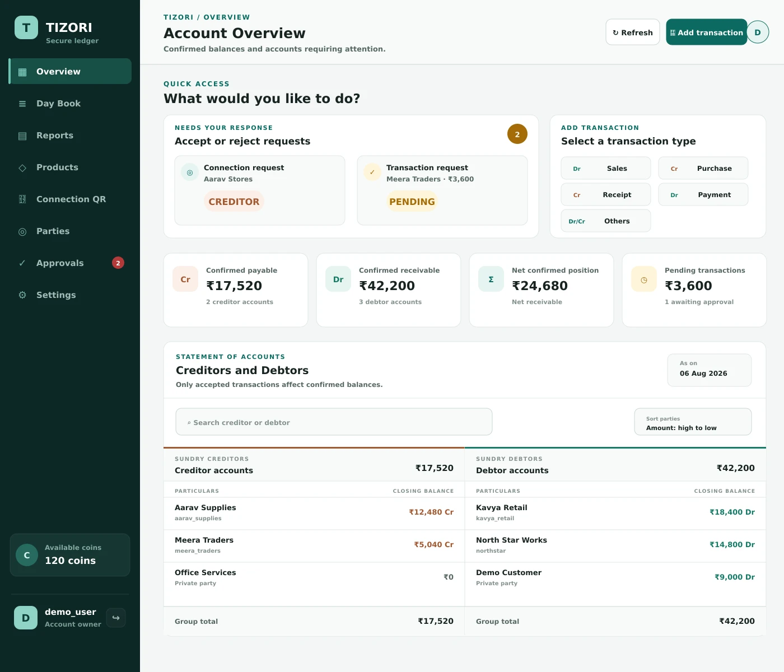
Task: Click the Connection request target icon
Action: [190, 172]
